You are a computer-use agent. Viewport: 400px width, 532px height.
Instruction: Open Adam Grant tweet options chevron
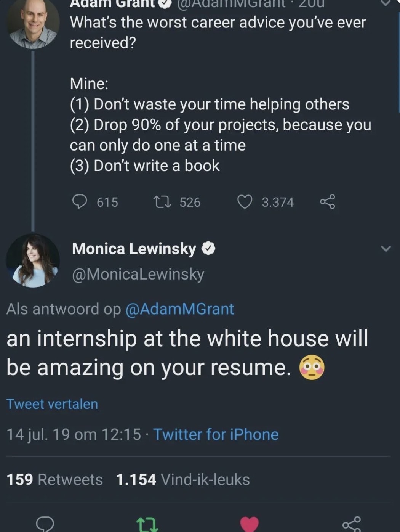point(386,3)
